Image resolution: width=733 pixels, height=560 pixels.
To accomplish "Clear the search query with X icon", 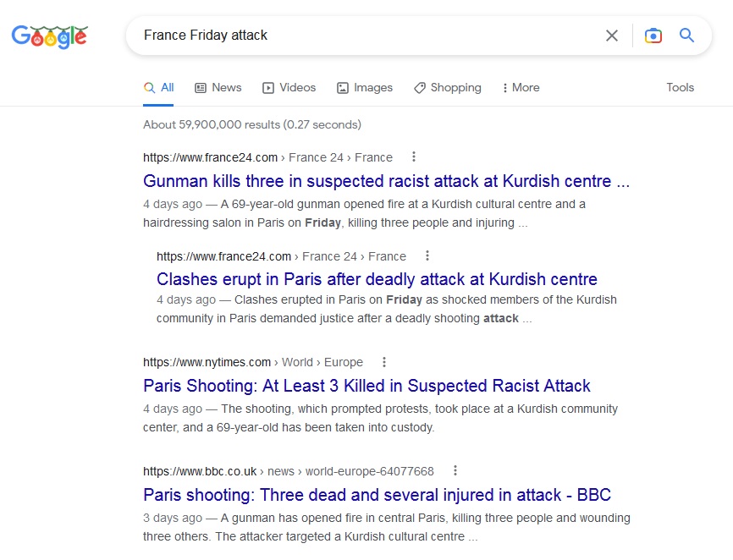I will 612,36.
